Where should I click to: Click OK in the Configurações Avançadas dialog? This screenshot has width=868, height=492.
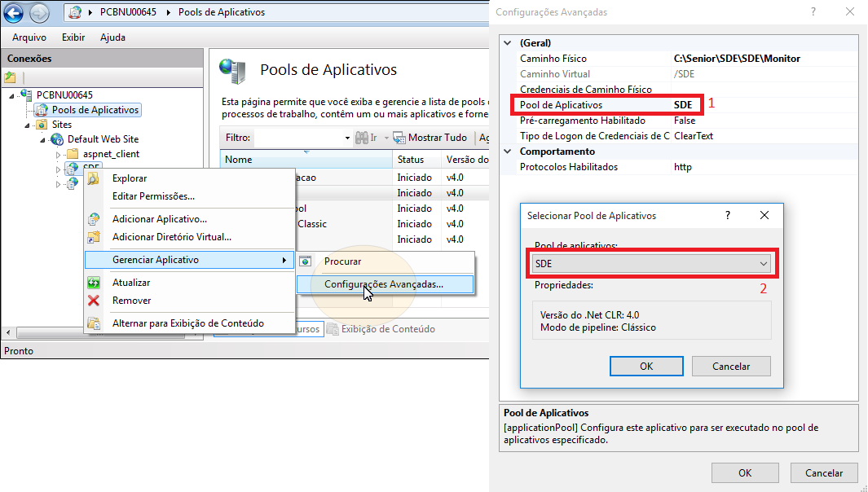pos(745,472)
